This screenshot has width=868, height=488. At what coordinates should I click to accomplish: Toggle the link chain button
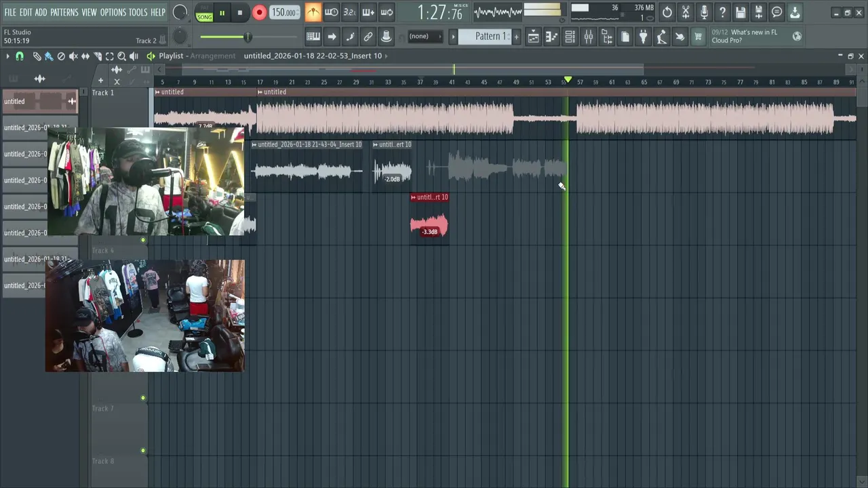[368, 37]
